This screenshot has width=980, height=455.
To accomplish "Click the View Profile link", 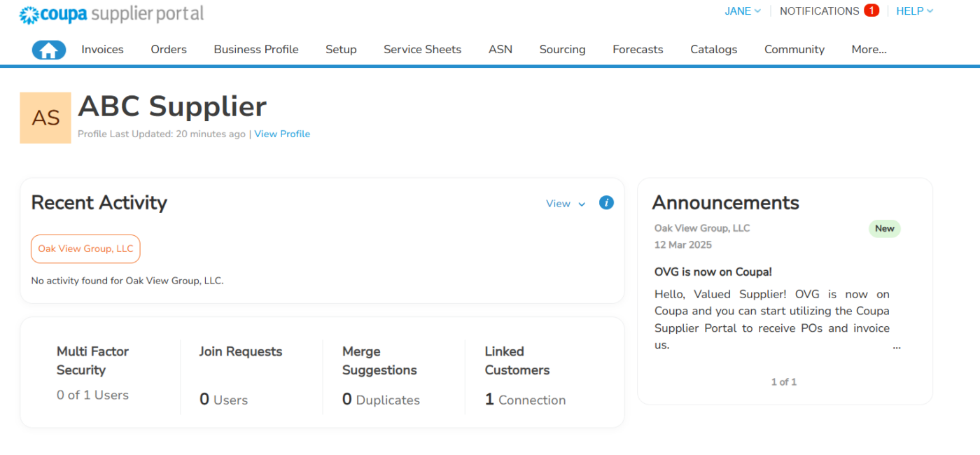I will [x=282, y=134].
